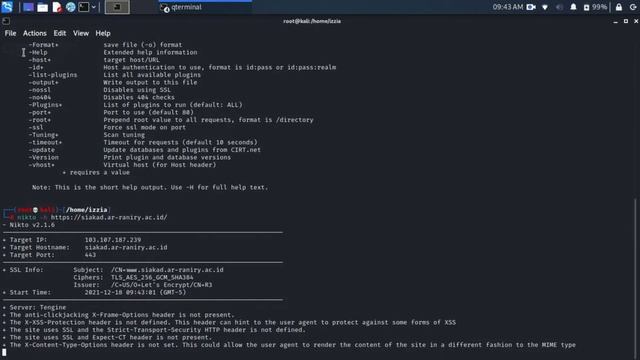Screen dimensions: 640x360
Task: Click the '+ requires a value' text
Action: click(x=96, y=172)
